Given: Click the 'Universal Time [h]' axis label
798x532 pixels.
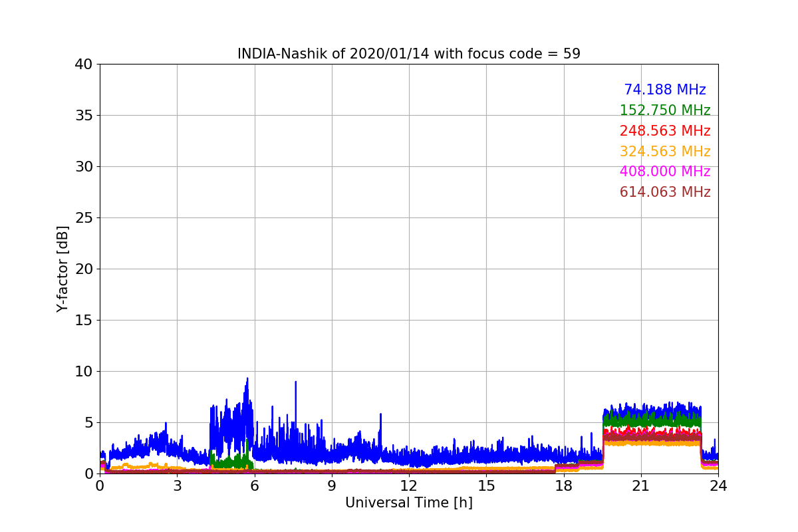Looking at the screenshot, I should click(x=409, y=503).
